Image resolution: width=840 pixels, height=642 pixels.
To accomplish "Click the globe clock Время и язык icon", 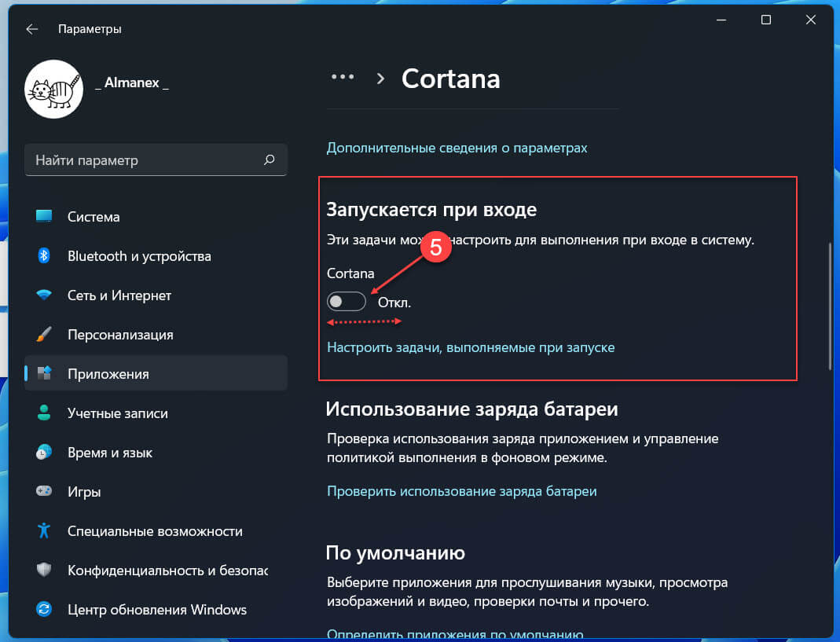I will [44, 452].
